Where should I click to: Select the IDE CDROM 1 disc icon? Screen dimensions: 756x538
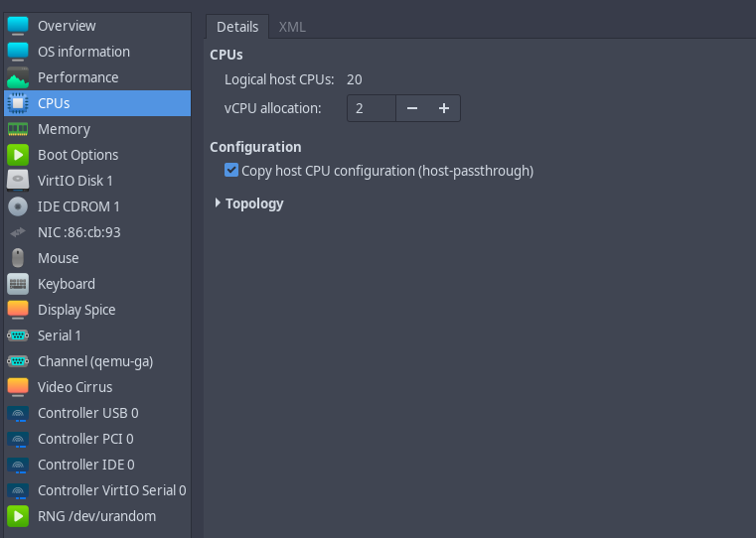pyautogui.click(x=18, y=206)
